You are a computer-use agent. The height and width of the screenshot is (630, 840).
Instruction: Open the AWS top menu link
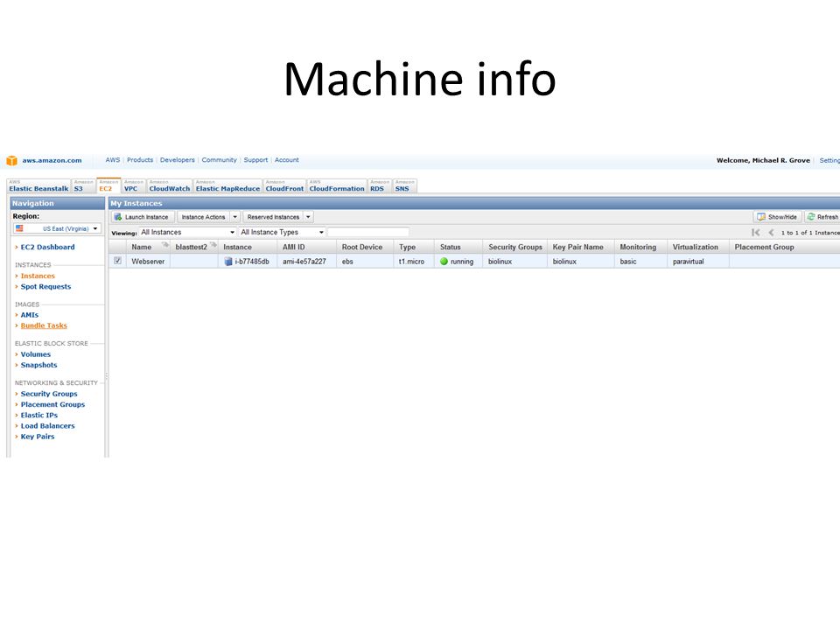click(113, 160)
